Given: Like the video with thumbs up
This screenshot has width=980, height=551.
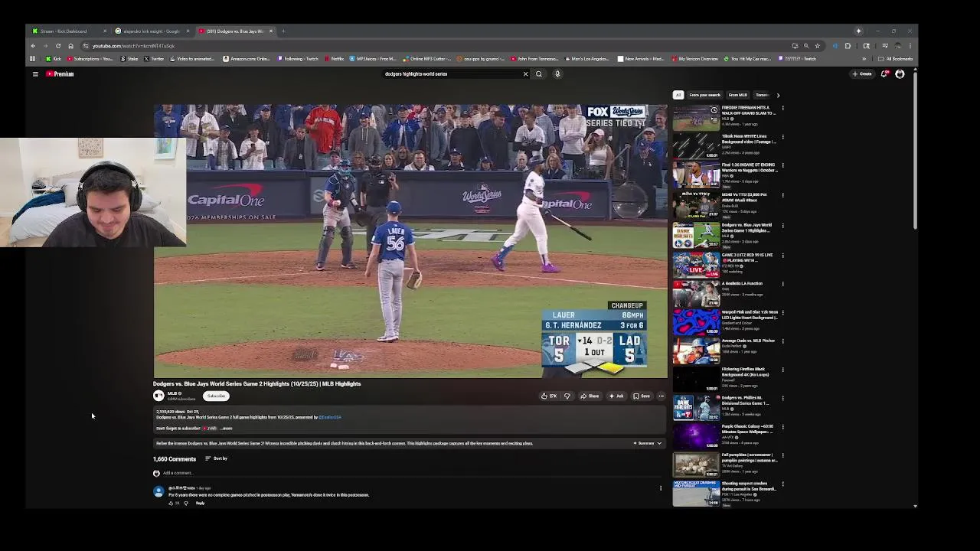Looking at the screenshot, I should (549, 396).
